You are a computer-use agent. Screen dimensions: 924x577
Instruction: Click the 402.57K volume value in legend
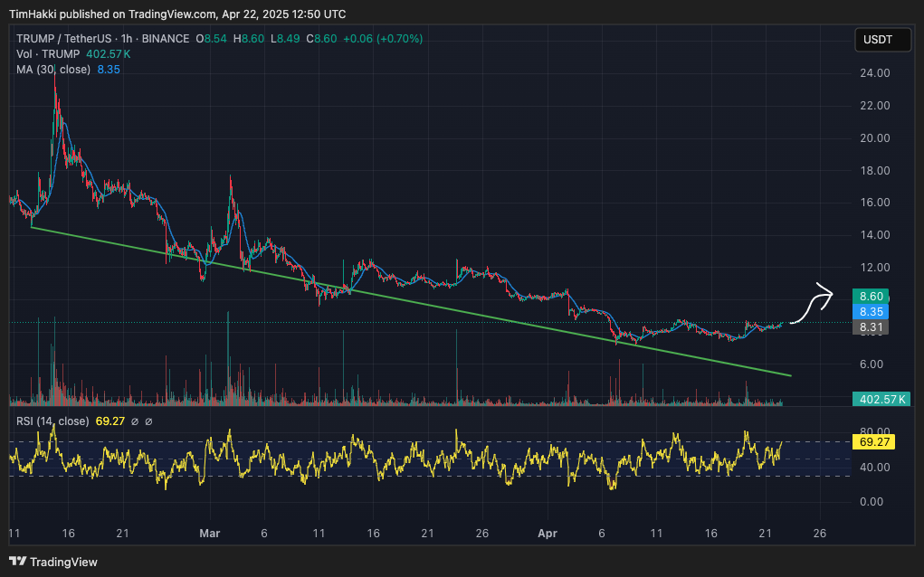[109, 54]
